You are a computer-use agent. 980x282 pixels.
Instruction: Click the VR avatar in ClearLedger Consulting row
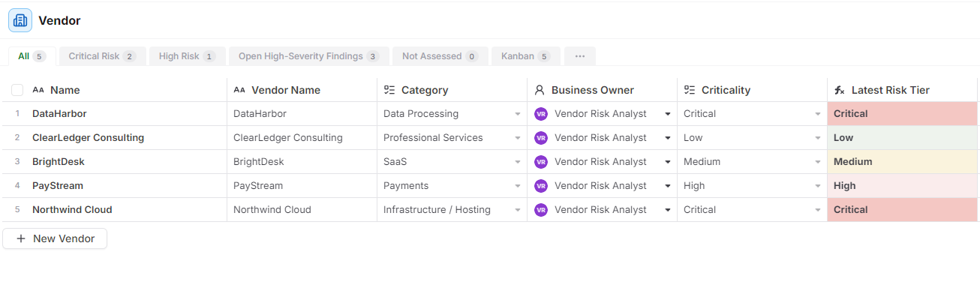[541, 138]
